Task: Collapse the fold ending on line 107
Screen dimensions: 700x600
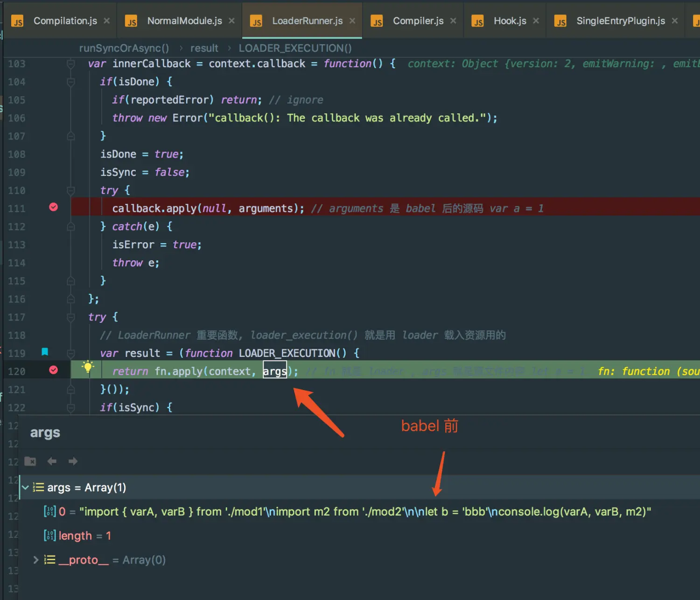Action: (x=71, y=136)
